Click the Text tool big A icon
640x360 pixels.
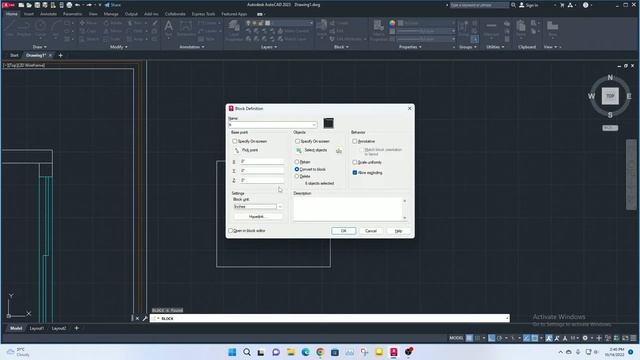[x=168, y=27]
